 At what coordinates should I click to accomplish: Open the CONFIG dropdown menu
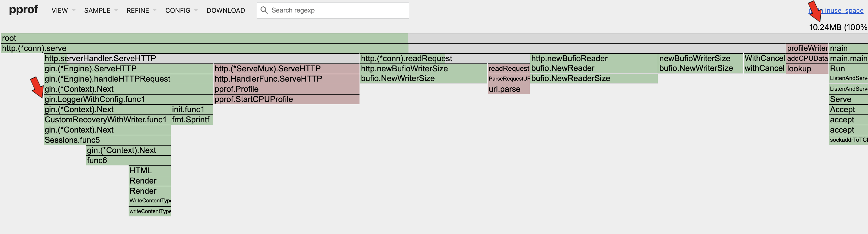178,10
